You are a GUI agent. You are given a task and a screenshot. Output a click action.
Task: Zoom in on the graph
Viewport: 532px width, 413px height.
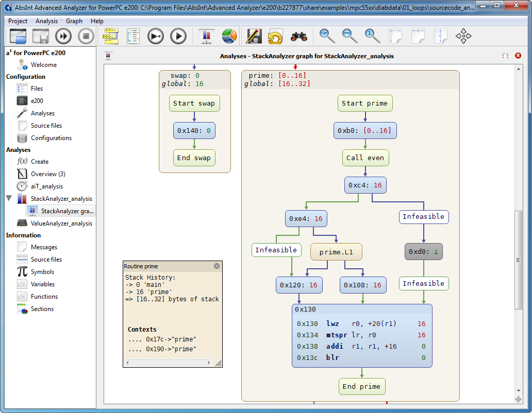327,36
